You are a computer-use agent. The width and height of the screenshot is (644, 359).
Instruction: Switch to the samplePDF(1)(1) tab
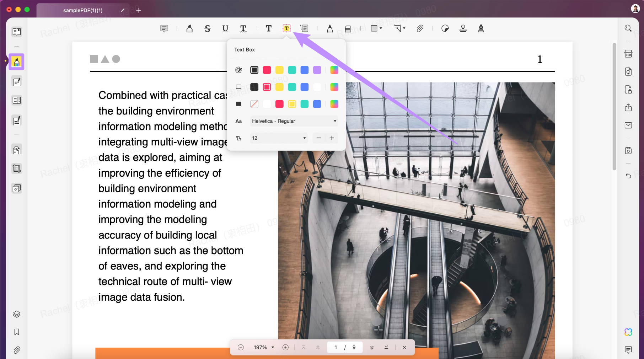[x=83, y=10]
